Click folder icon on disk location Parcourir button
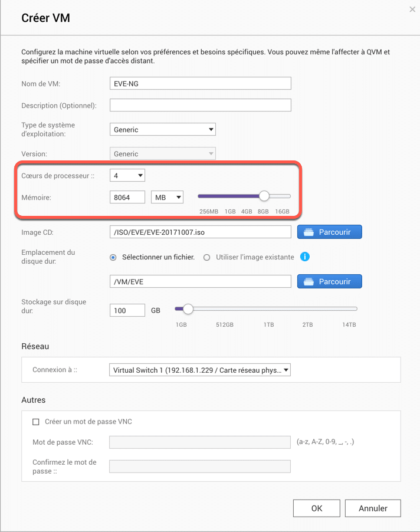The width and height of the screenshot is (420, 532). (309, 281)
